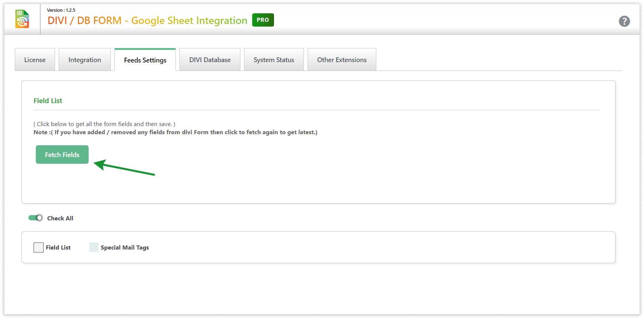Click the Google Sheet plugin logo icon
The image size is (644, 319).
click(22, 19)
